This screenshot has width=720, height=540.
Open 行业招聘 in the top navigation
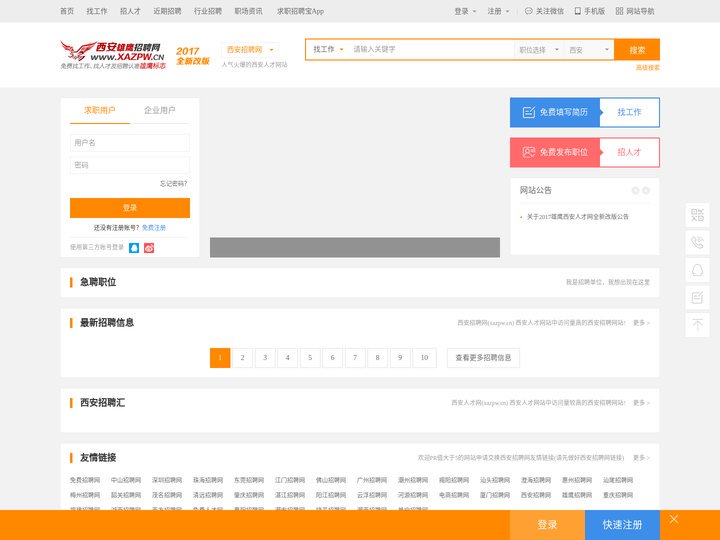click(x=208, y=11)
